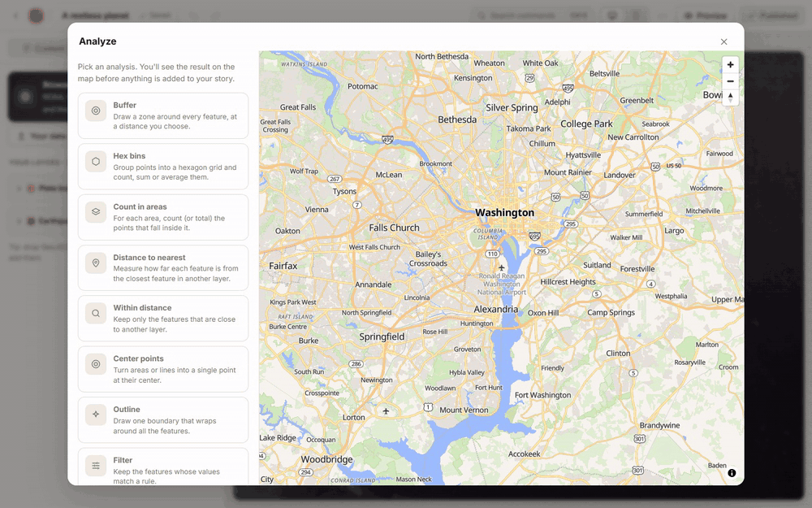Click the Center points target icon

pos(96,364)
